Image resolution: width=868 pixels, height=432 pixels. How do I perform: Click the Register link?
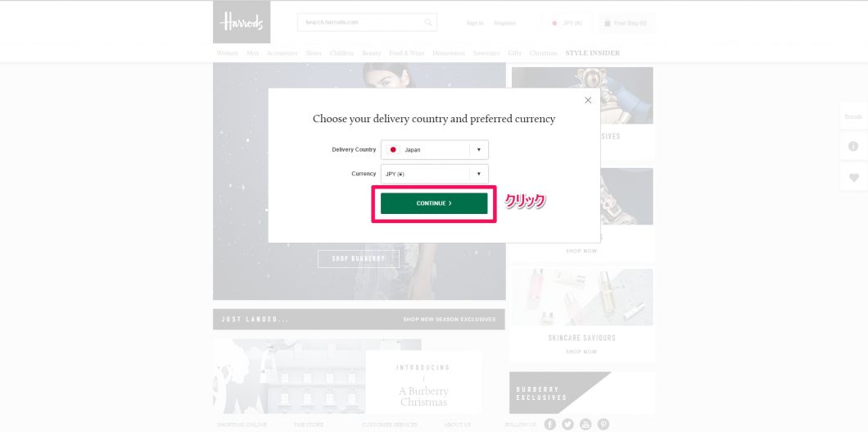coord(505,23)
